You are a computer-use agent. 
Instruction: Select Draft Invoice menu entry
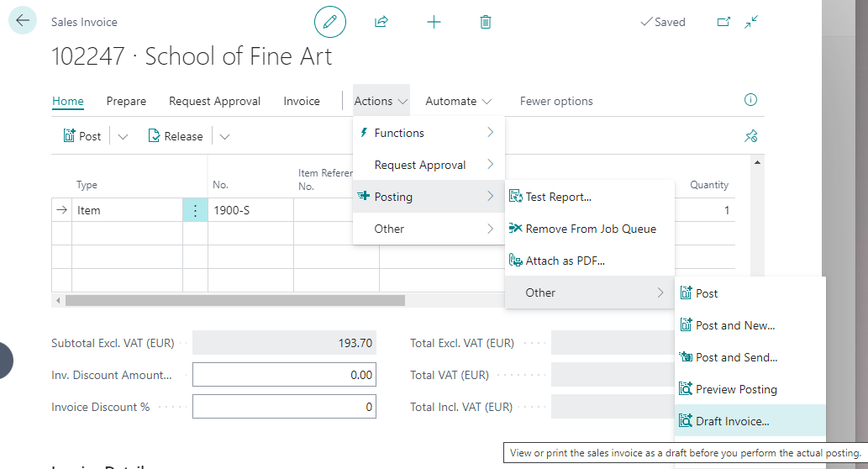[x=732, y=421]
